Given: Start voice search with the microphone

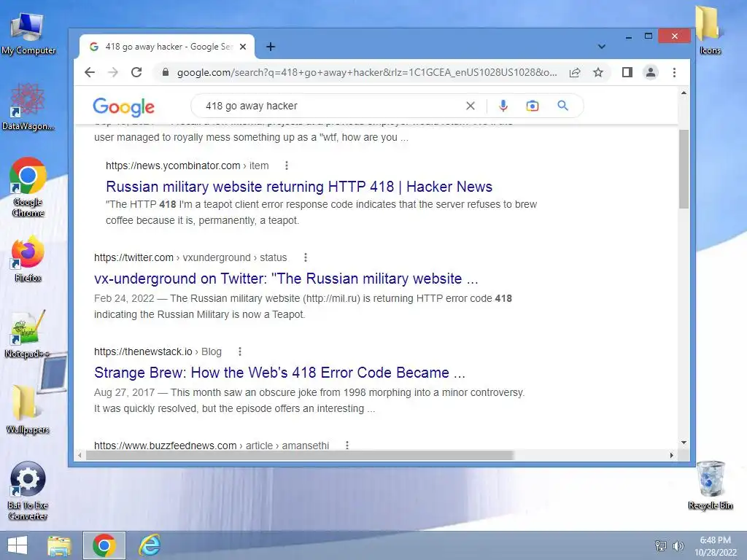Looking at the screenshot, I should click(503, 106).
